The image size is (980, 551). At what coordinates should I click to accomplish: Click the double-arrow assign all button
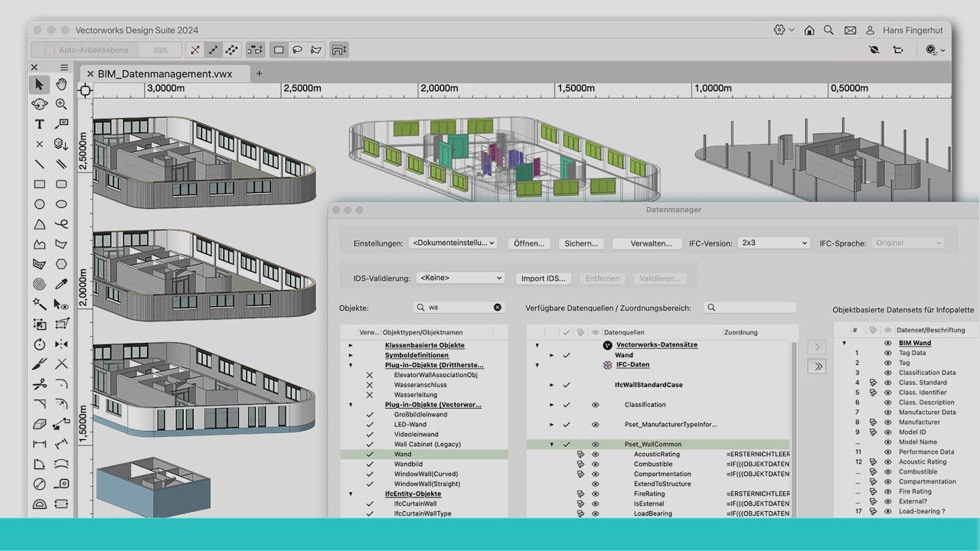(x=817, y=367)
